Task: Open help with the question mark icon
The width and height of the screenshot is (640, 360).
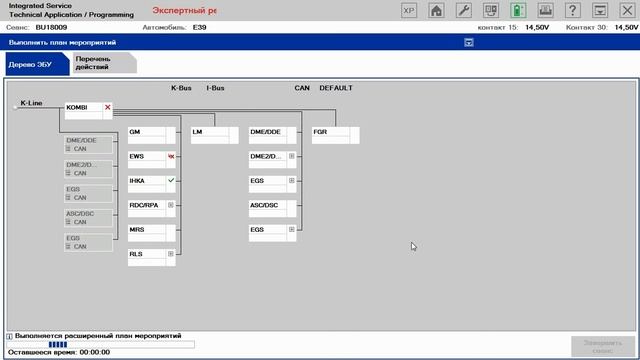Action: point(573,11)
